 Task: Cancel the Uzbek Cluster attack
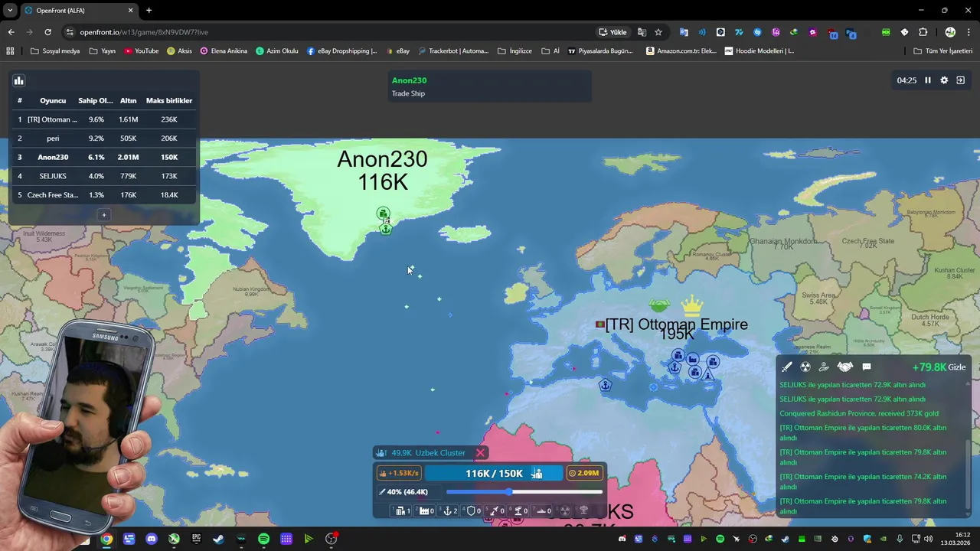pos(480,453)
